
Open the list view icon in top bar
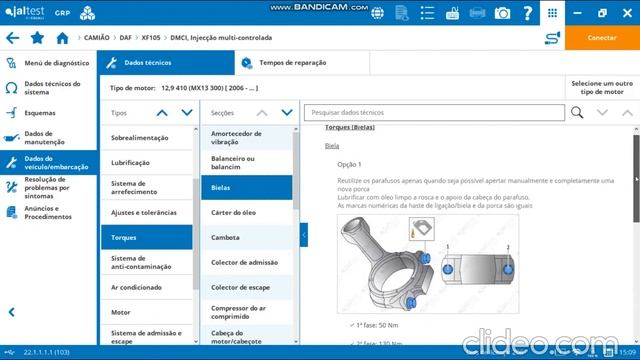coord(427,13)
